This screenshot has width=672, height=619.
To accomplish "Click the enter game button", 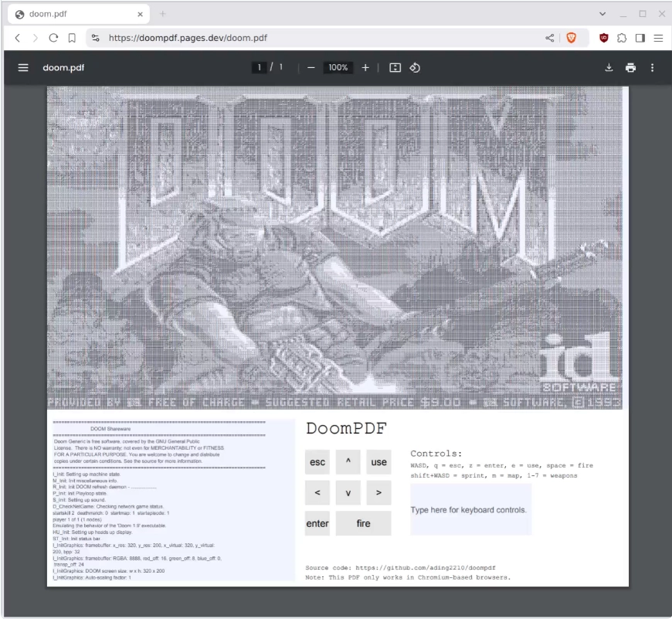I will click(317, 523).
